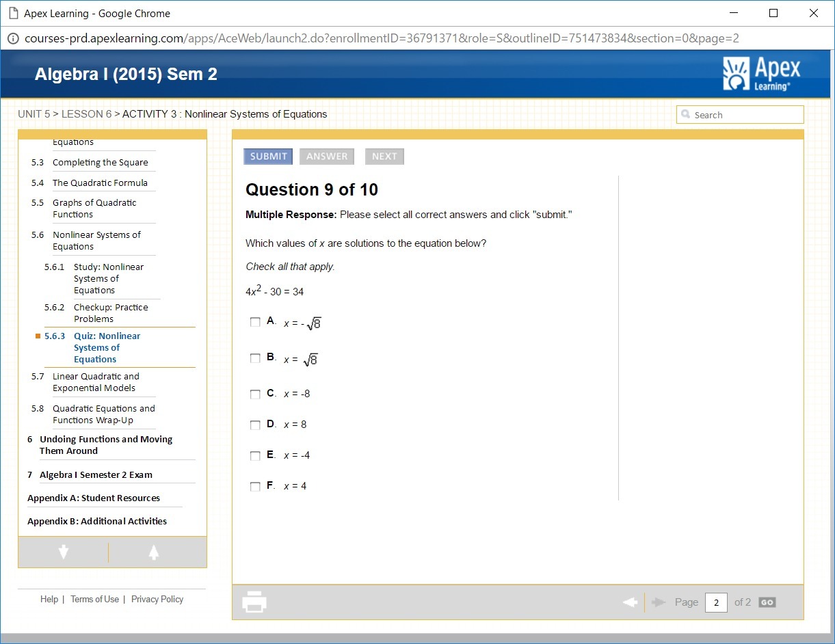Click the GO page button icon

tap(767, 602)
